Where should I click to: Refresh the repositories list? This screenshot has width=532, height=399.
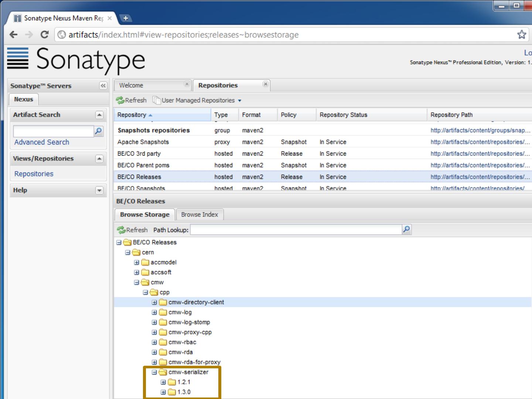(131, 100)
